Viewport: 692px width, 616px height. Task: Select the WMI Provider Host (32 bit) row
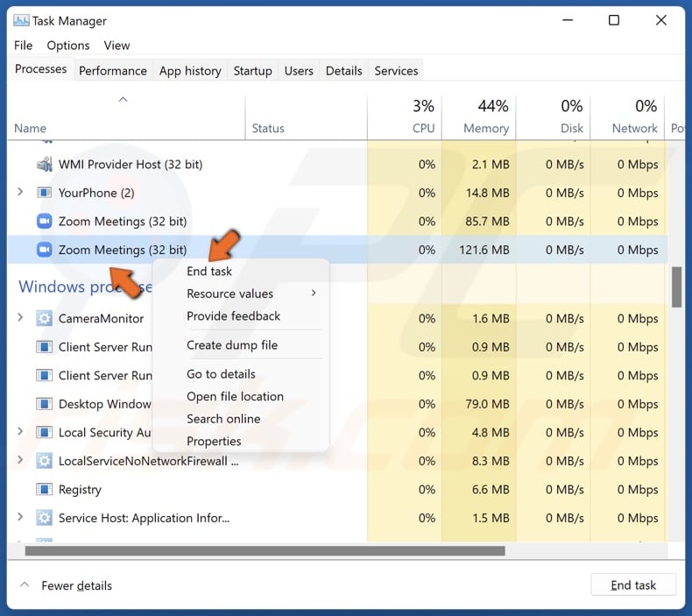click(x=337, y=164)
